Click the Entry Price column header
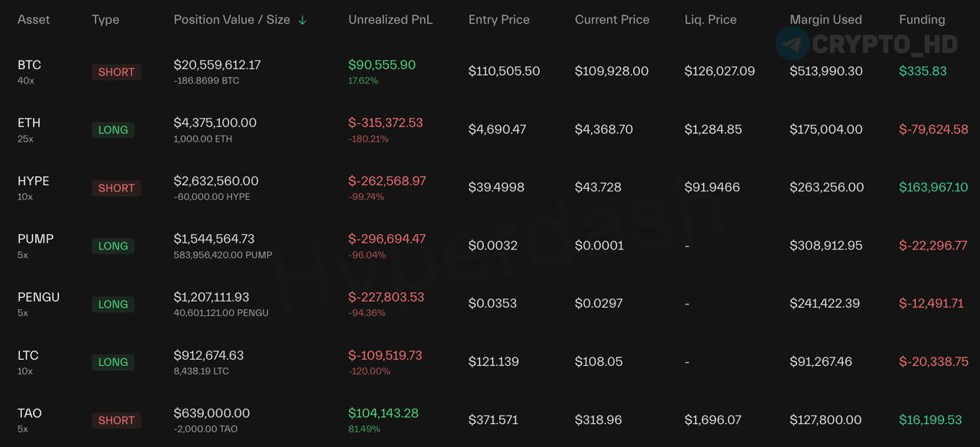Viewport: 980px width, 447px height. (499, 20)
